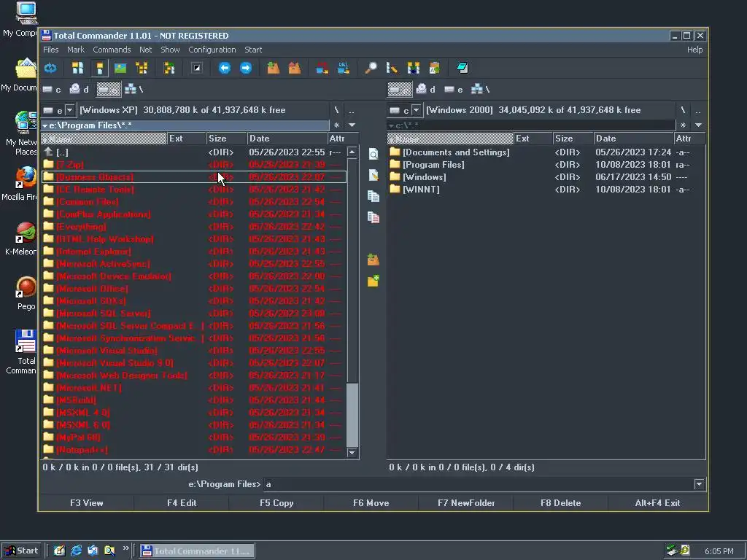The height and width of the screenshot is (560, 747).
Task: Click the F7 NewFolder button
Action: pos(466,503)
